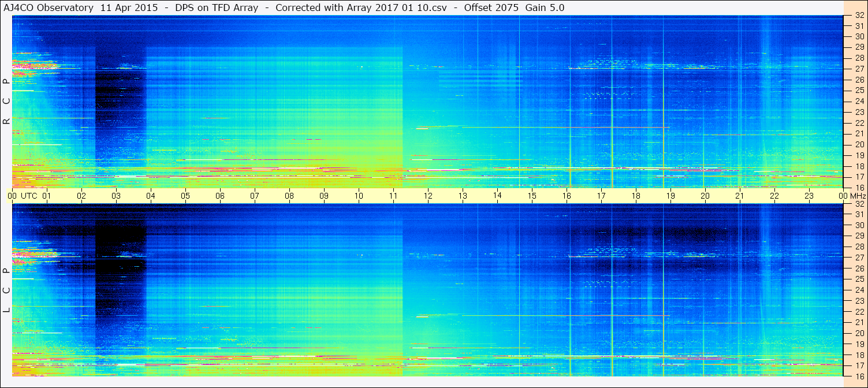
Task: Click the 16 MHz tick of LCP panel
Action: pyautogui.click(x=859, y=376)
